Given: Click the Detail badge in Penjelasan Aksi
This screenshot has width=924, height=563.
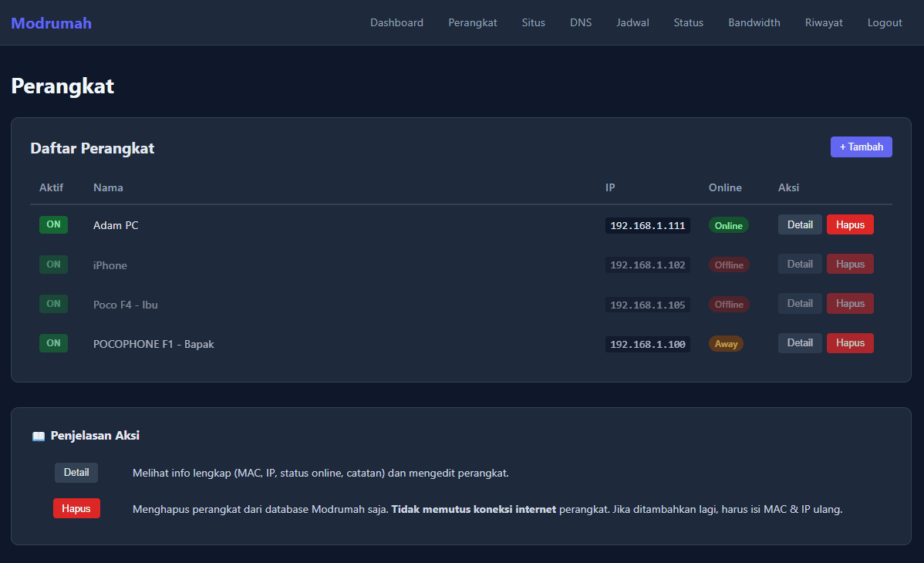Looking at the screenshot, I should (76, 472).
